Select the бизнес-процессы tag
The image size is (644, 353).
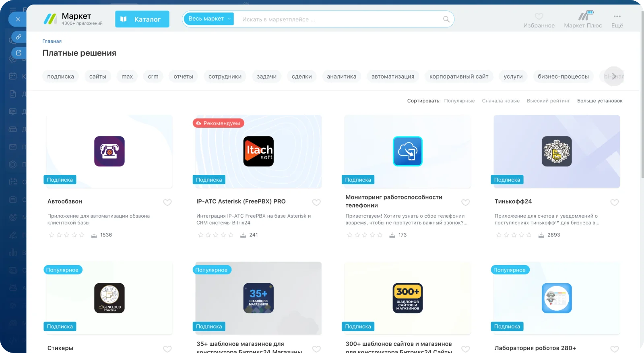click(563, 77)
